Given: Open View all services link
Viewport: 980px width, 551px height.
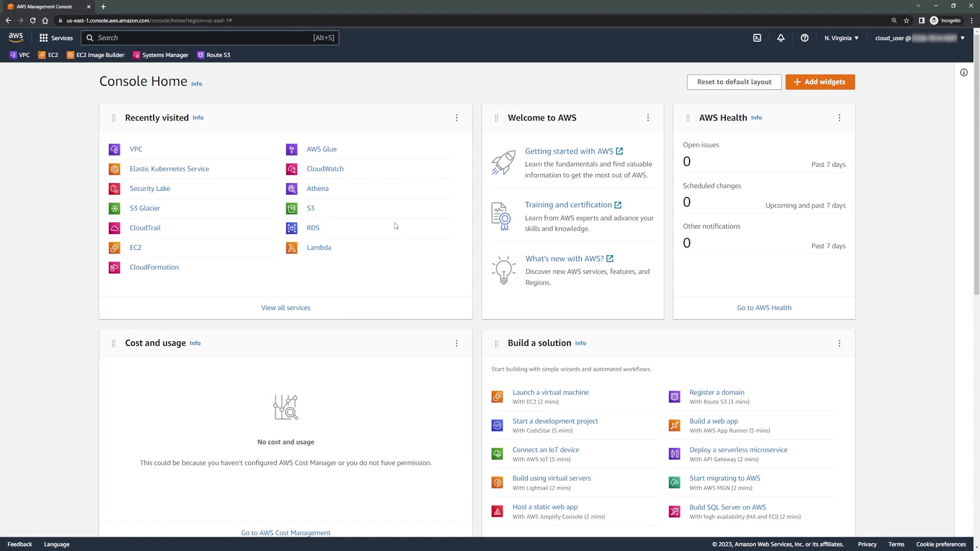Looking at the screenshot, I should pyautogui.click(x=286, y=308).
